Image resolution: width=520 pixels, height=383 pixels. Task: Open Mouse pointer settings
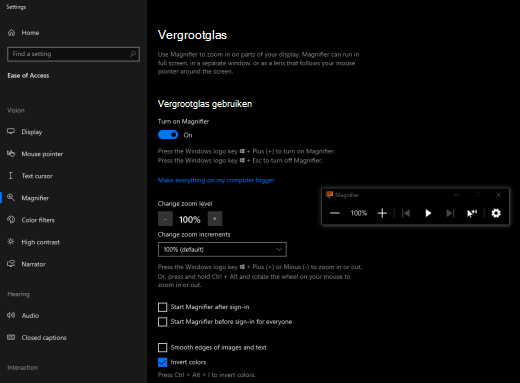click(35, 154)
